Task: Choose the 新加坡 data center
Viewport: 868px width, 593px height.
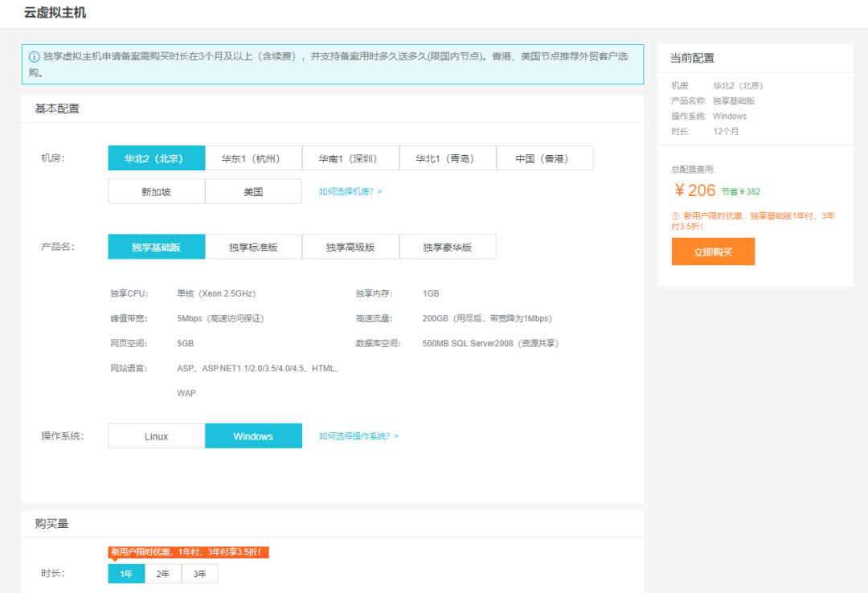Action: coord(157,191)
